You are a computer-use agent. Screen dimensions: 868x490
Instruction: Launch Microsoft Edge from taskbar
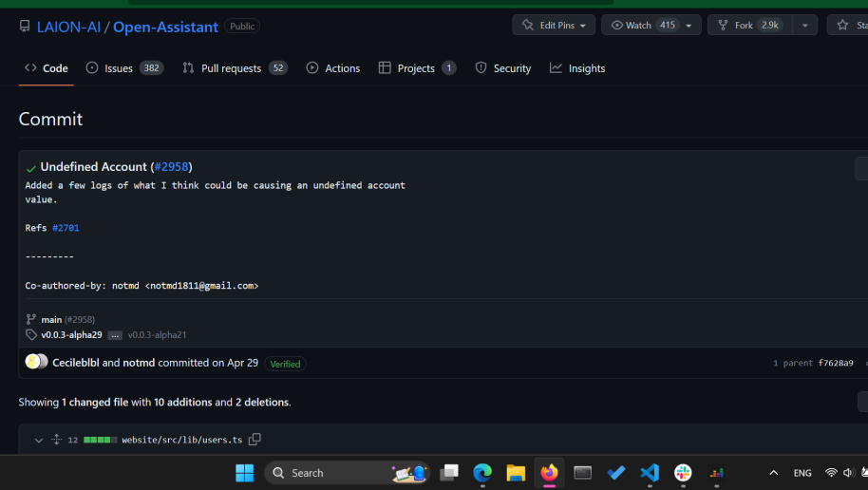(x=482, y=473)
